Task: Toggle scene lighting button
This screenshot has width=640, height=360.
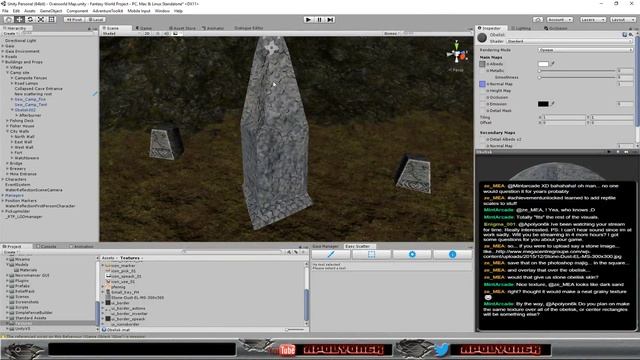Action: tap(158, 33)
